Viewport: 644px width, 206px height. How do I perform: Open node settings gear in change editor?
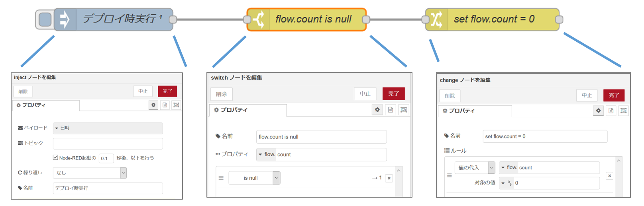tap(598, 111)
